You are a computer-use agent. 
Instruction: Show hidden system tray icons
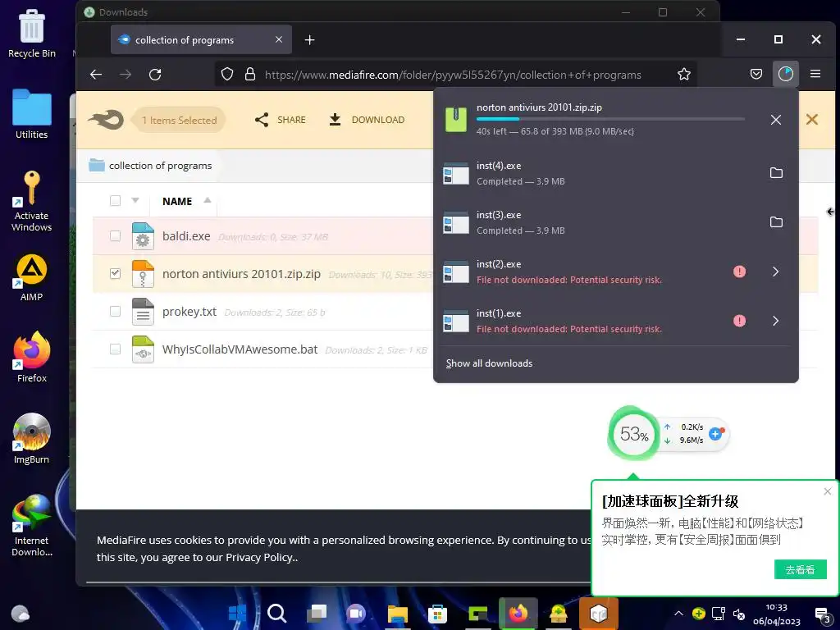pyautogui.click(x=678, y=614)
